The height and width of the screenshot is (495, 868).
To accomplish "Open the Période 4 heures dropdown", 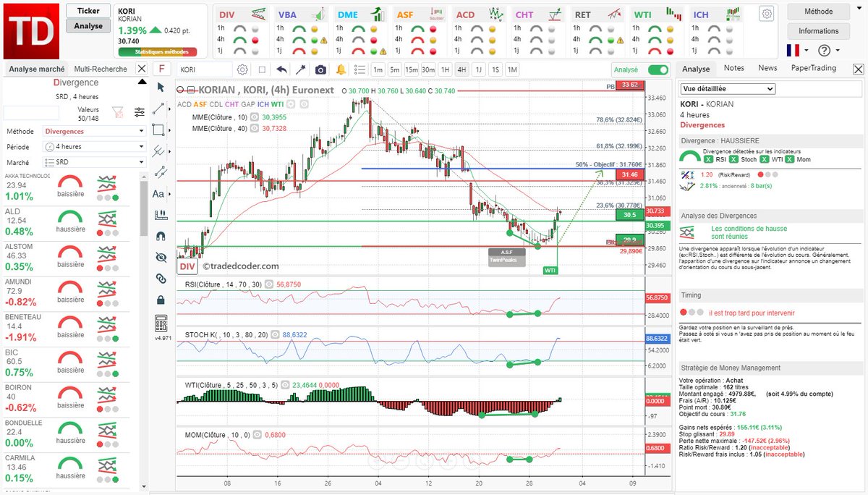I will coord(94,147).
